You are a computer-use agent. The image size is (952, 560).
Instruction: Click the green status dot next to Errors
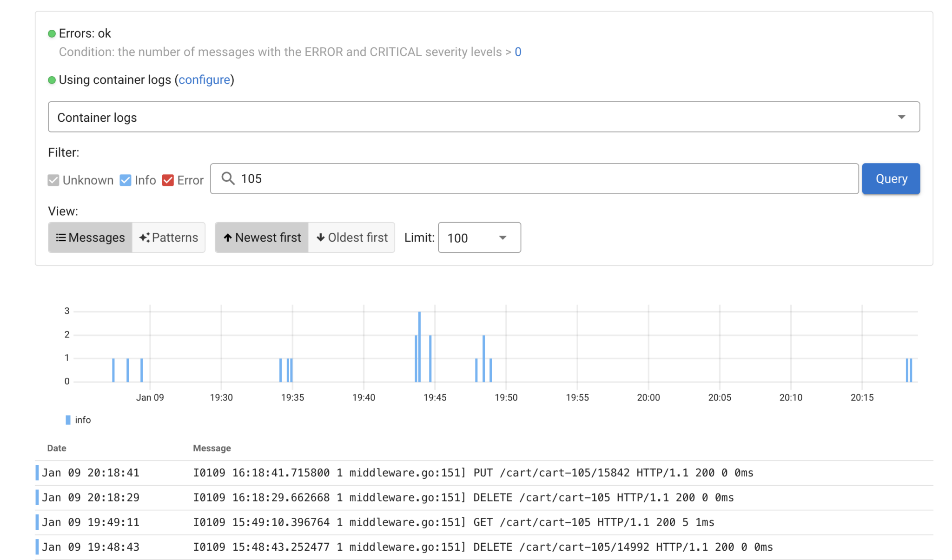[52, 33]
